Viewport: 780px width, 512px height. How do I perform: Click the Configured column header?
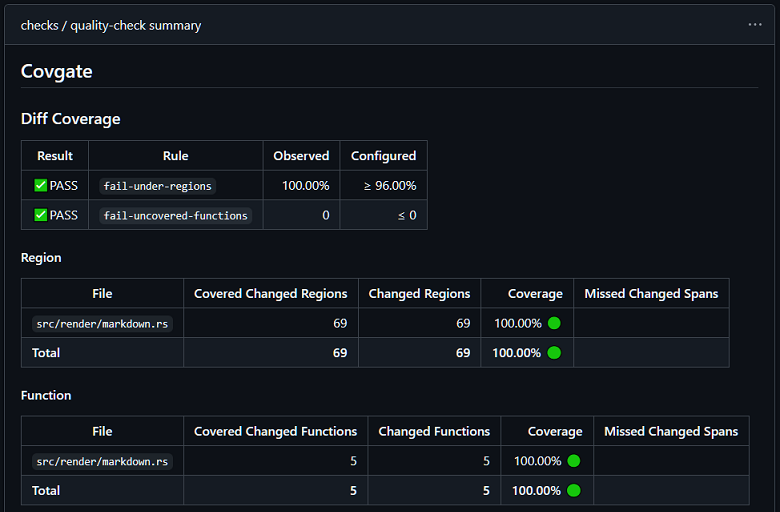coord(384,156)
